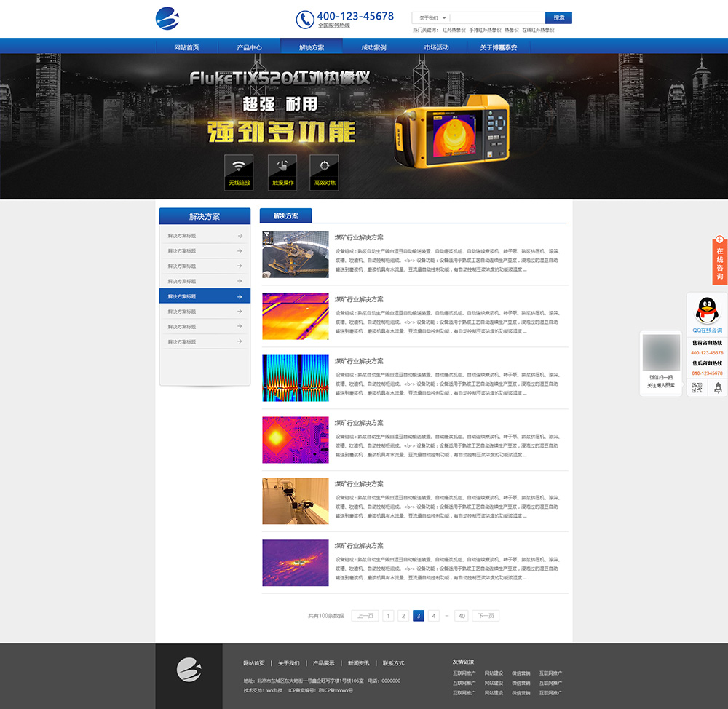Go to page 2 in pagination
This screenshot has height=709, width=728.
[403, 616]
